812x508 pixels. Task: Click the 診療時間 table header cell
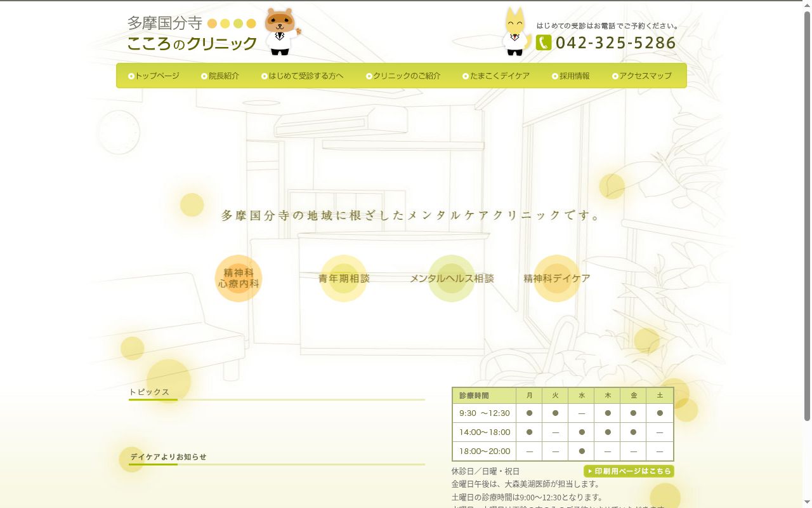(485, 396)
